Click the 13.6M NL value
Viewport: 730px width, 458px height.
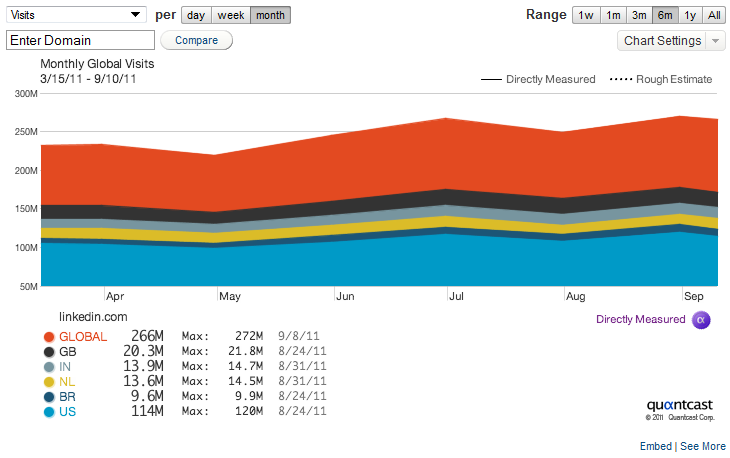[x=143, y=381]
